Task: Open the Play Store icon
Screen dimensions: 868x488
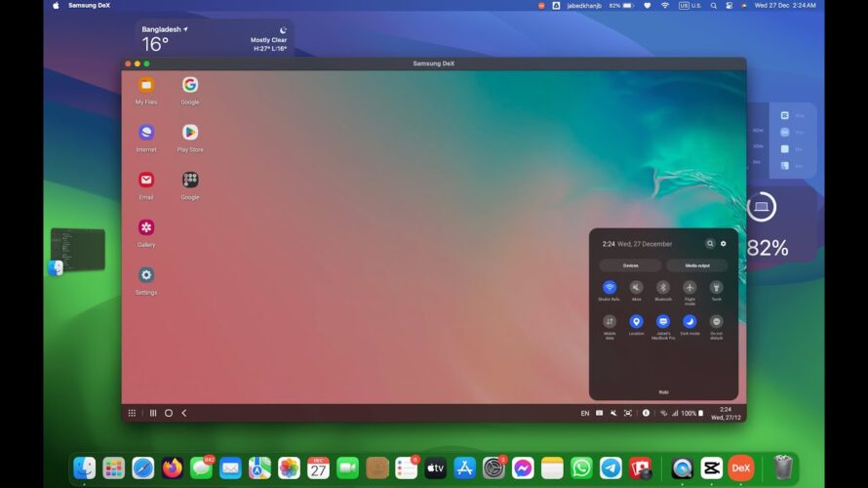Action: (x=190, y=133)
